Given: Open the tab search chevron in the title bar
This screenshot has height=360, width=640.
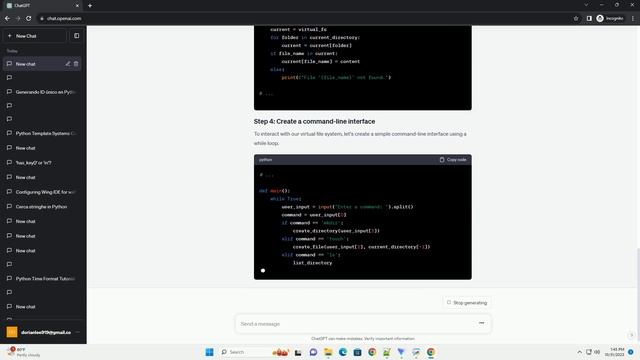Looking at the screenshot, I should click(x=586, y=5).
